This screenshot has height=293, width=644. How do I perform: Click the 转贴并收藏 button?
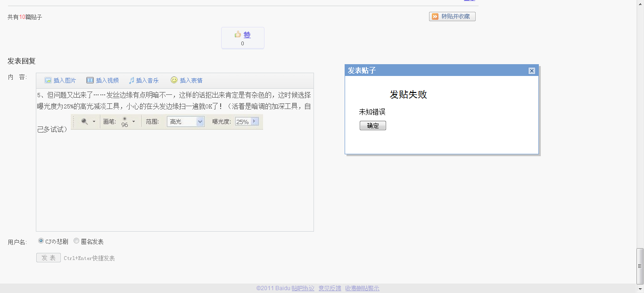coord(452,17)
